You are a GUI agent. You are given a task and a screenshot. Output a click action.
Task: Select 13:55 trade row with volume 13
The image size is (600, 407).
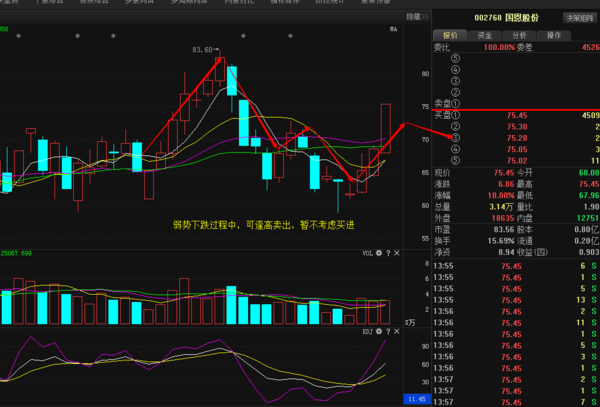(516, 300)
